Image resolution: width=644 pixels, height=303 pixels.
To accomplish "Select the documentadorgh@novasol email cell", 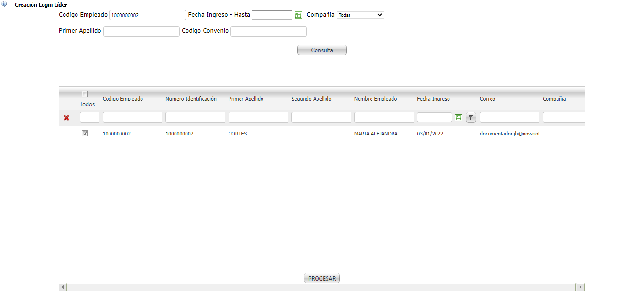I will pyautogui.click(x=510, y=134).
